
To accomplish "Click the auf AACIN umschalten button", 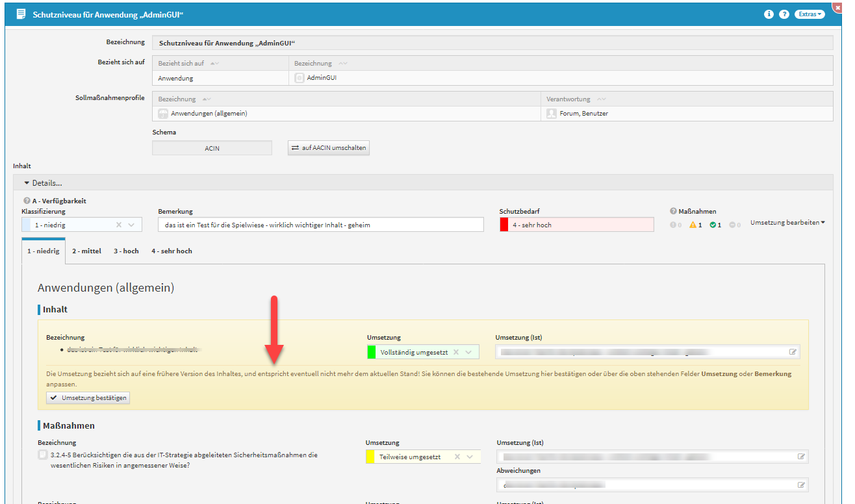I will click(329, 148).
